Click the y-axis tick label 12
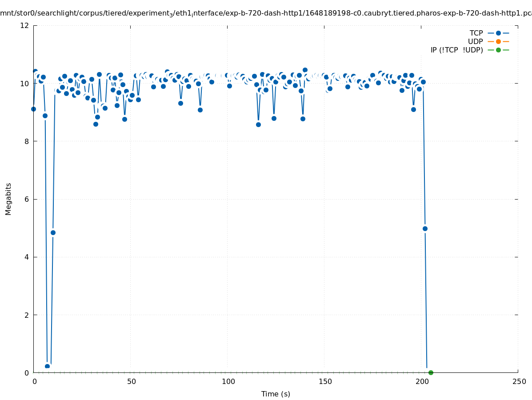 [x=25, y=26]
